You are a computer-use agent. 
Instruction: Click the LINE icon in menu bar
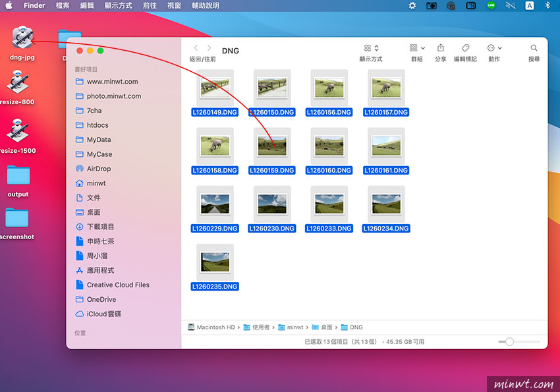491,5
